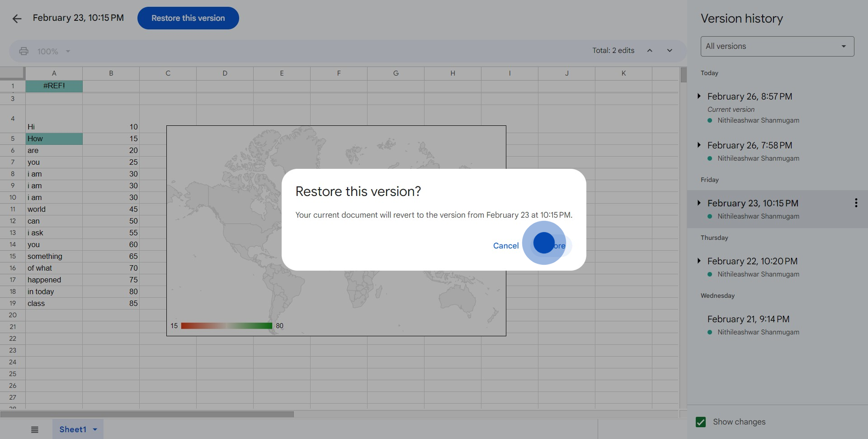Toggle the Show changes checkbox
The width and height of the screenshot is (868, 439).
(701, 422)
